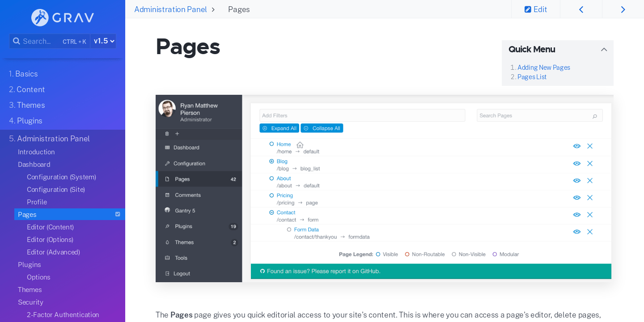Select the Logout icon in admin sidebar

click(x=167, y=273)
